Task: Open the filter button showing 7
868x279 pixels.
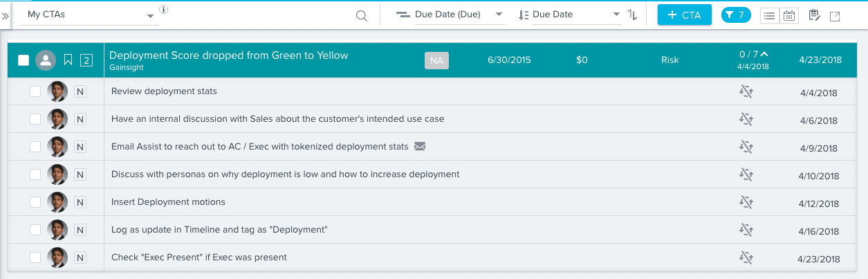Action: [736, 15]
